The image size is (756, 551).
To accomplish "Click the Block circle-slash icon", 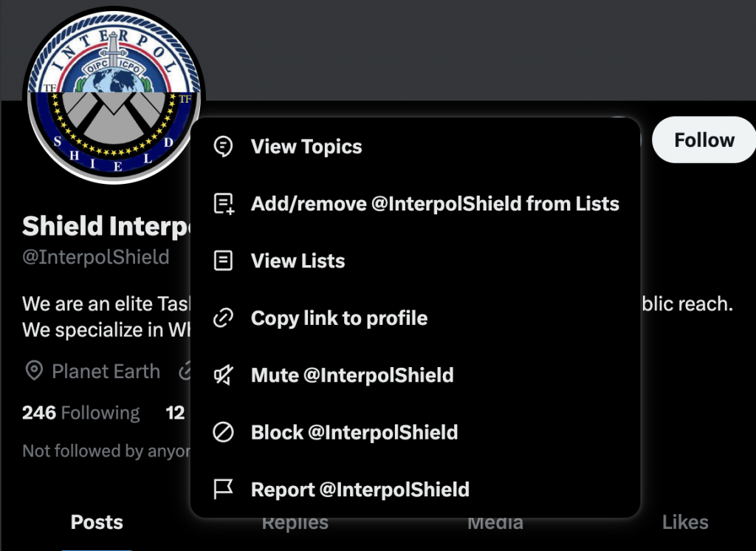I will 223,432.
